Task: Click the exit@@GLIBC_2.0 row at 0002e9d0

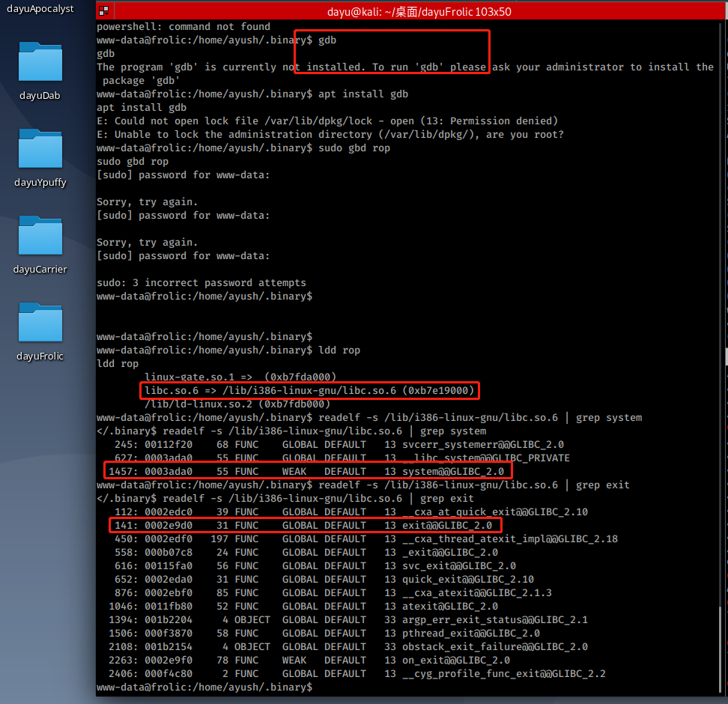Action: (303, 525)
